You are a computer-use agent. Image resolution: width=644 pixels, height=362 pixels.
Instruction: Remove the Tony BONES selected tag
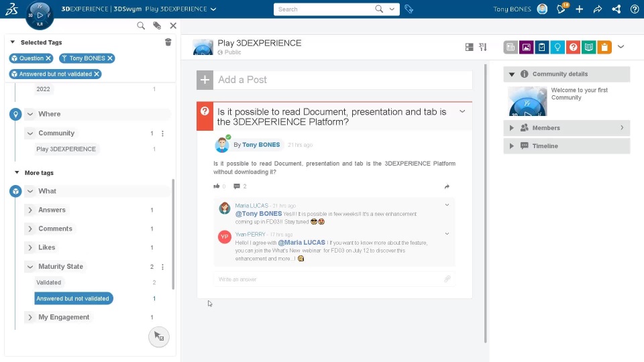pyautogui.click(x=110, y=58)
